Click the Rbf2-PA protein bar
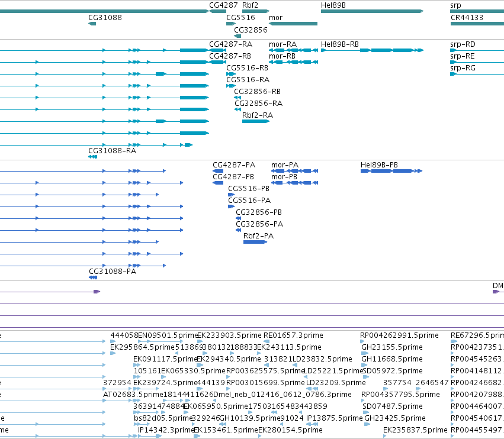The width and height of the screenshot is (504, 439). (255, 242)
